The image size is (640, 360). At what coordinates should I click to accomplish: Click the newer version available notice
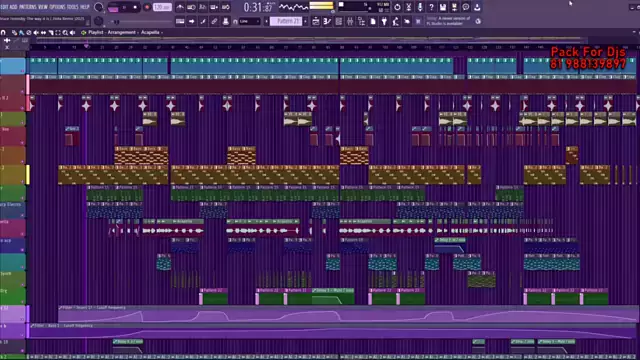coord(448,21)
